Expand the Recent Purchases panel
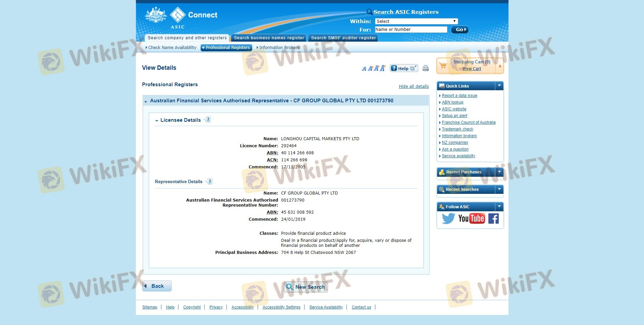Viewport: 644px width, 325px height. (499, 172)
